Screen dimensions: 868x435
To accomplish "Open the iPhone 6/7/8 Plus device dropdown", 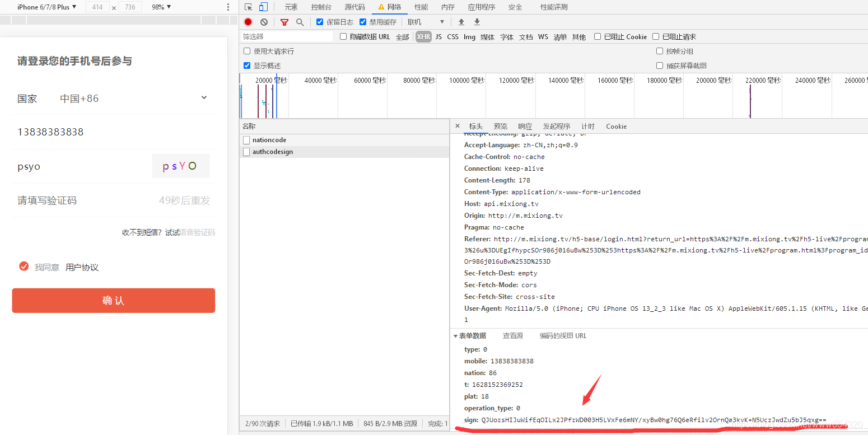I will point(47,7).
